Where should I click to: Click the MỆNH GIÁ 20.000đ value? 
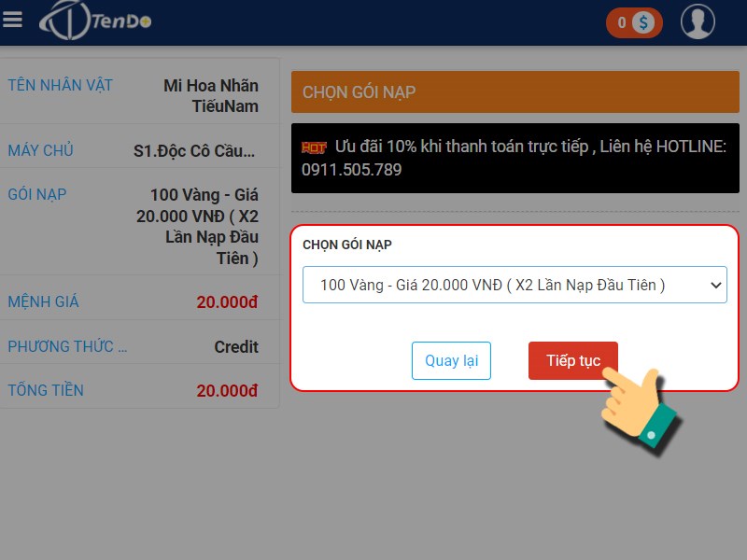click(x=227, y=301)
